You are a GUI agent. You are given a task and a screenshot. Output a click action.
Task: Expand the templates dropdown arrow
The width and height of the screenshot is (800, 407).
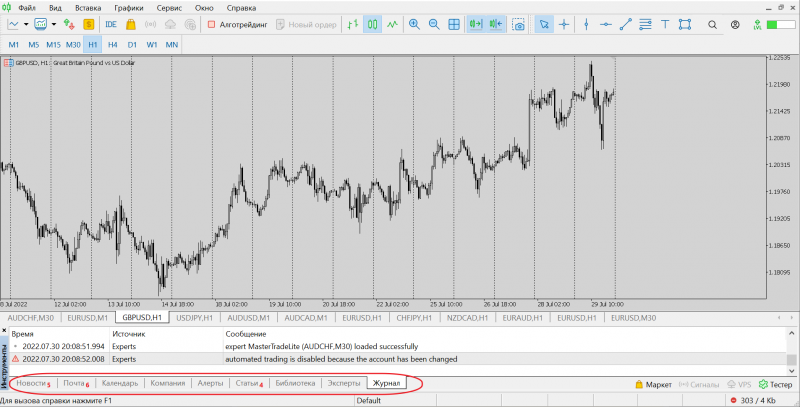pos(54,24)
